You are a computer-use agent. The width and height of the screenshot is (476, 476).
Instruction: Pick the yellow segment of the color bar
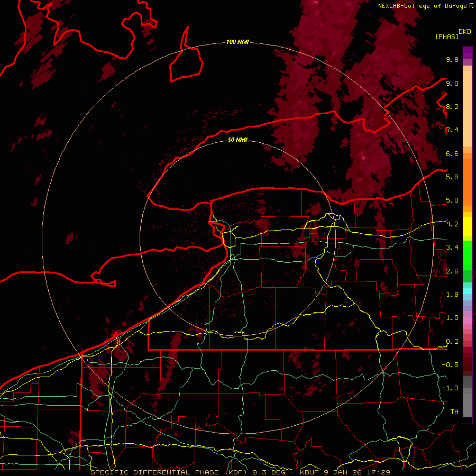467,226
